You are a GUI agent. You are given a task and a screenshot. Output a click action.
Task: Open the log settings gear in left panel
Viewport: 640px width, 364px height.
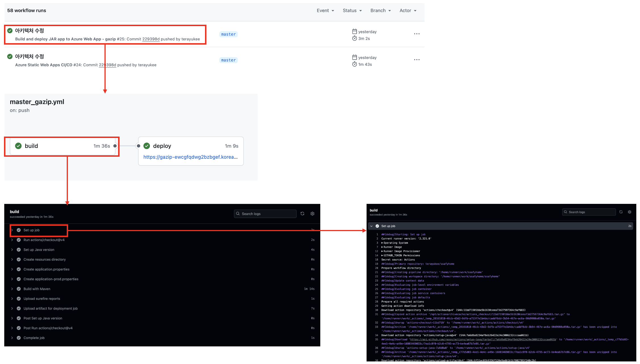pyautogui.click(x=312, y=214)
